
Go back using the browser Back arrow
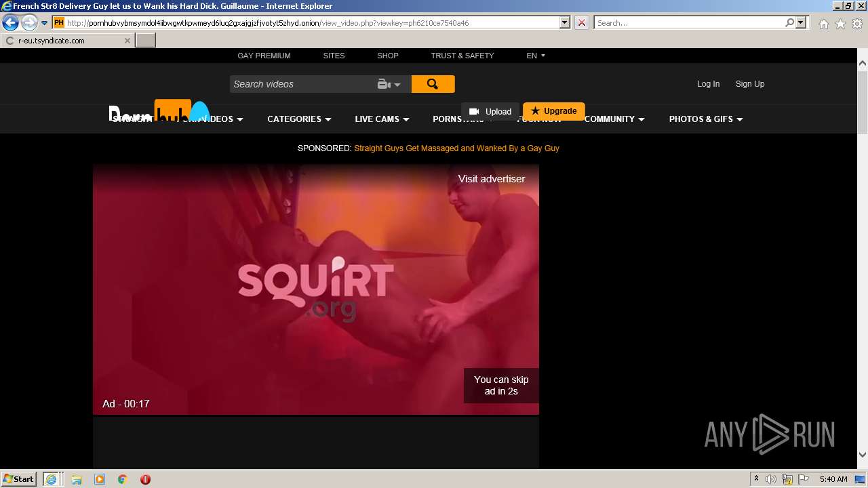click(x=10, y=23)
